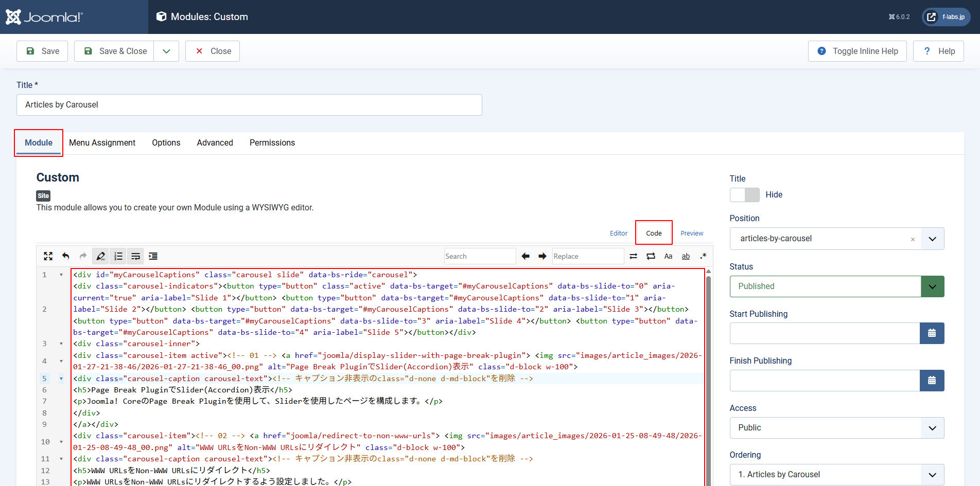Click the Toggle Inline Help button
The width and height of the screenshot is (980, 486).
tap(857, 51)
